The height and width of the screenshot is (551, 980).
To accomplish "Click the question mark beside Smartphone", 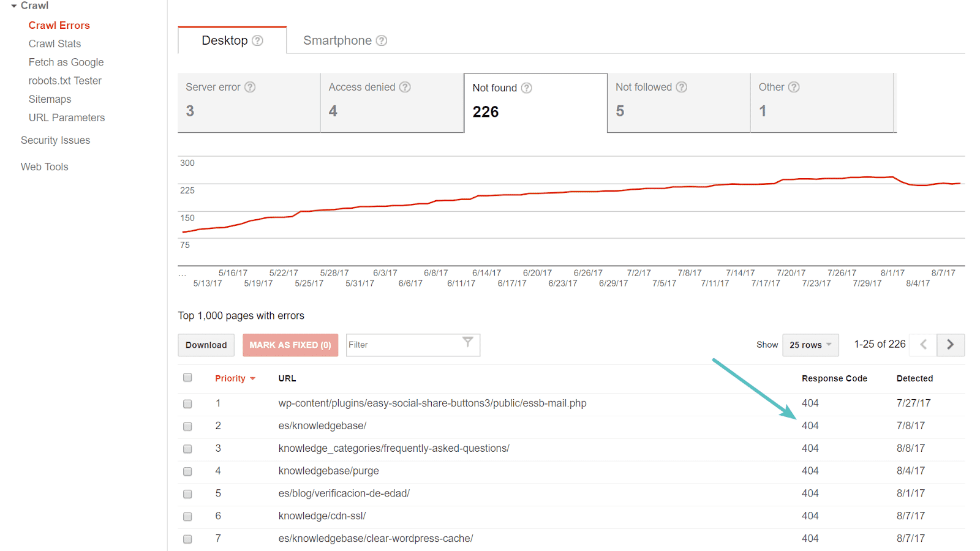I will 382,40.
